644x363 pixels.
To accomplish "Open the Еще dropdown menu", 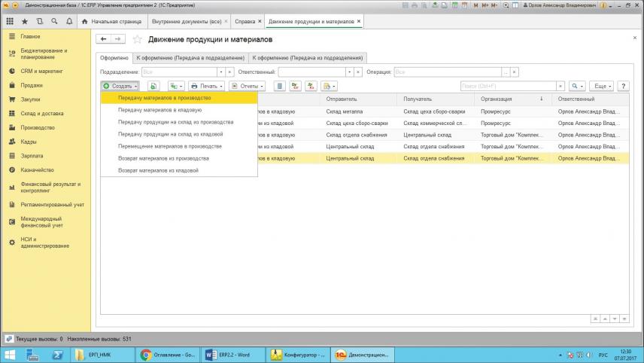I will point(602,86).
